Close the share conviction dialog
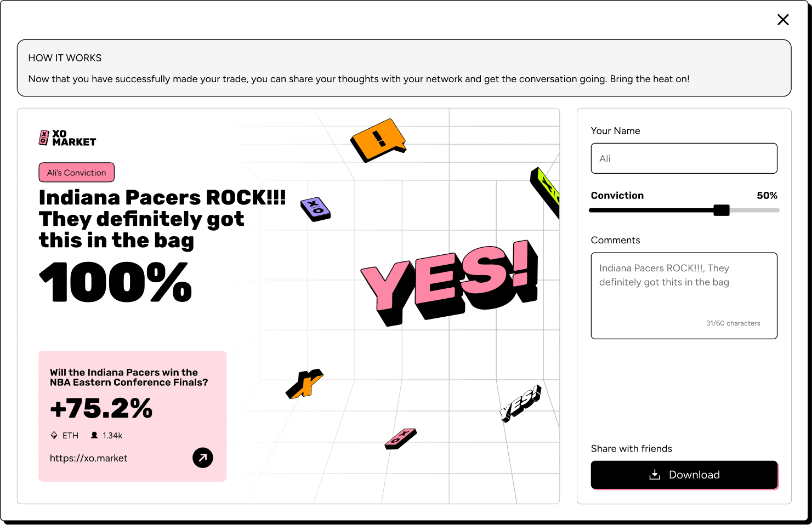The height and width of the screenshot is (525, 812). click(783, 20)
